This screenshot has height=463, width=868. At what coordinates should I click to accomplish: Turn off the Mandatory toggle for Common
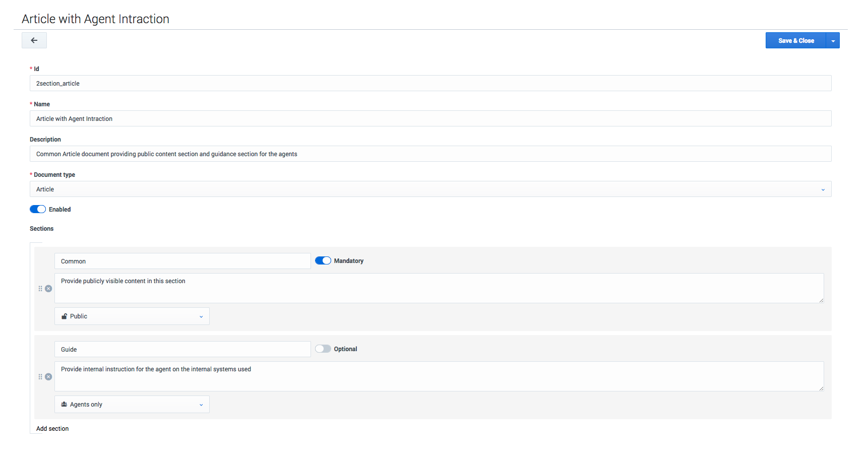(x=323, y=261)
